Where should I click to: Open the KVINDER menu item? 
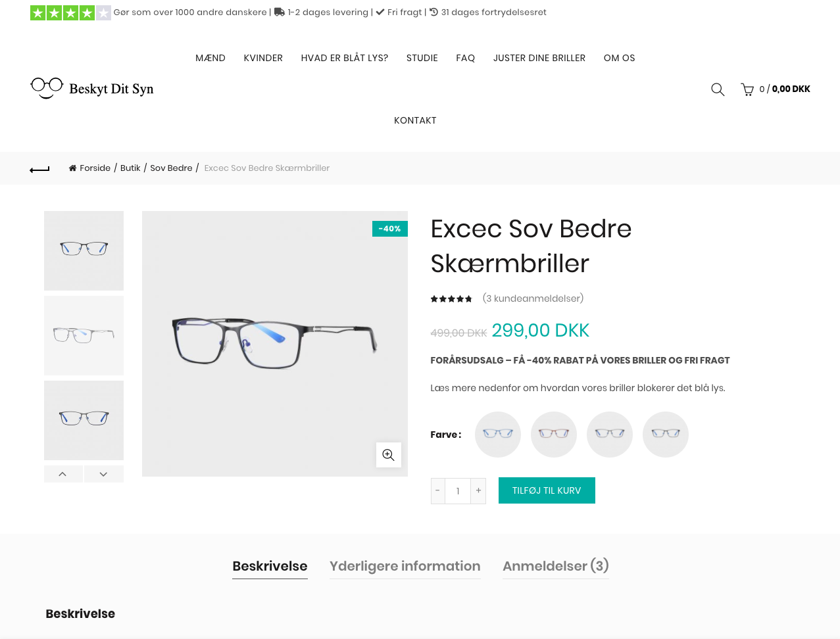(263, 58)
